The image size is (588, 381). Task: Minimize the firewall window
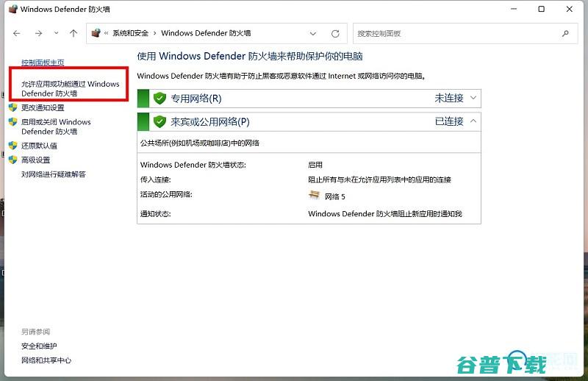[514, 9]
